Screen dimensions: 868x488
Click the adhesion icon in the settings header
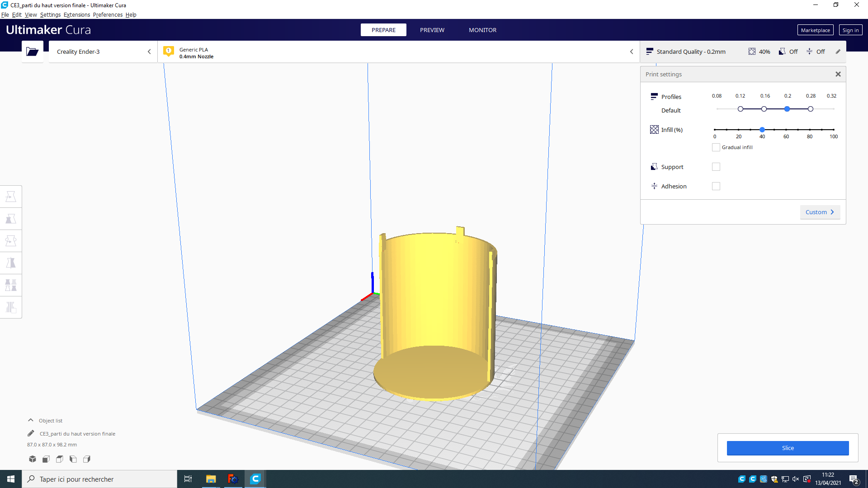(x=809, y=52)
